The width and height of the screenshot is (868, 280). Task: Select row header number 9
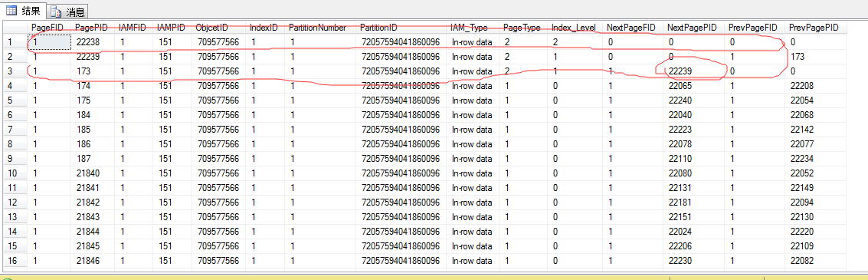coord(15,159)
